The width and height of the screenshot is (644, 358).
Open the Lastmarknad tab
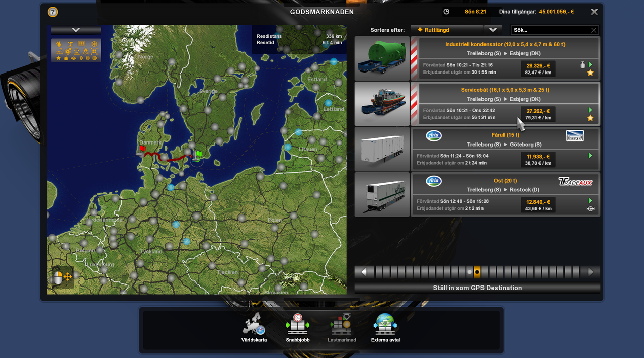[x=342, y=328]
